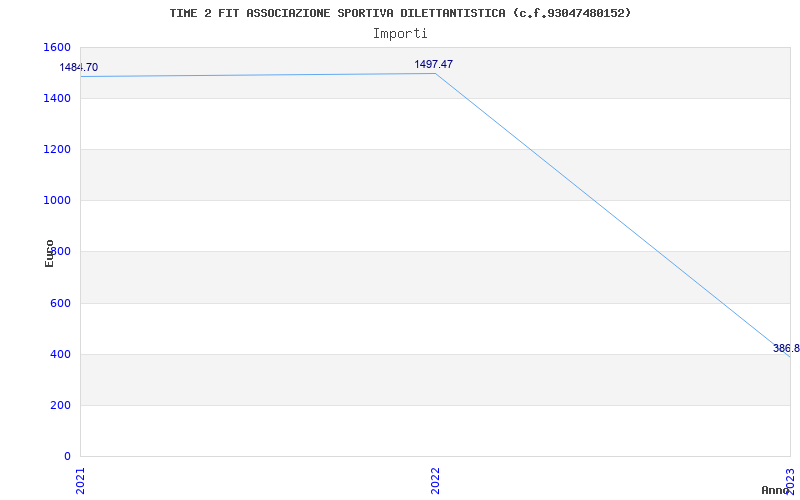
Task: Click the chart title TIME 2 FIT ASSOCIAZIONE SPORTIVA DILETTANTISTICA
Action: [400, 13]
